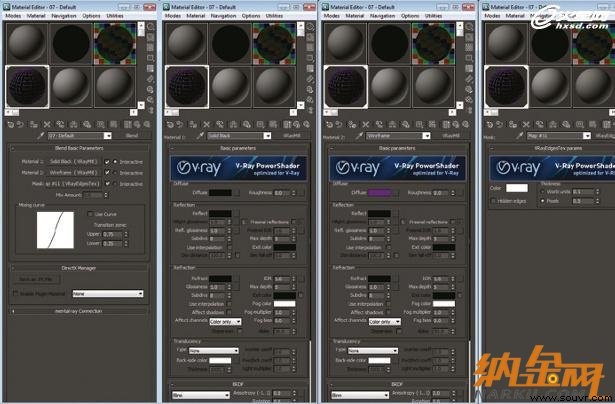The width and height of the screenshot is (615, 404).
Task: Open Navigation menu in the Wireframe Material Editor
Action: tap(382, 16)
